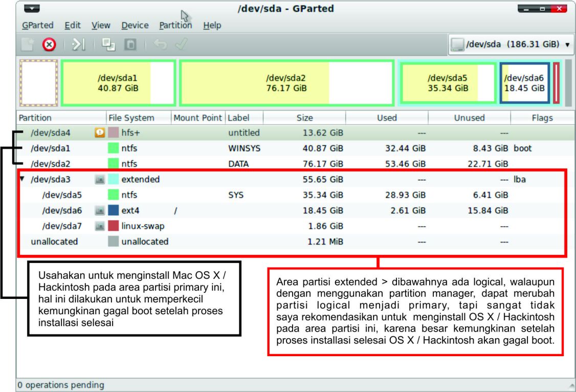Open the window menu icon in title bar
This screenshot has height=392, width=576.
tap(32, 9)
